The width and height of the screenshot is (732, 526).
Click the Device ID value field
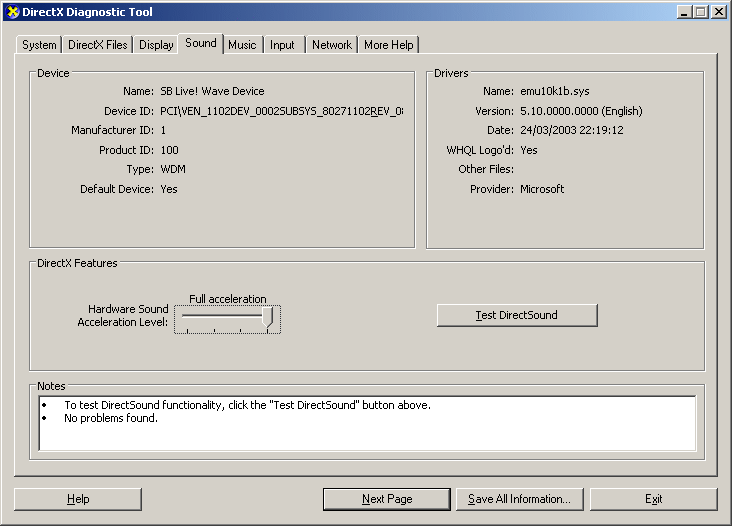tap(282, 111)
